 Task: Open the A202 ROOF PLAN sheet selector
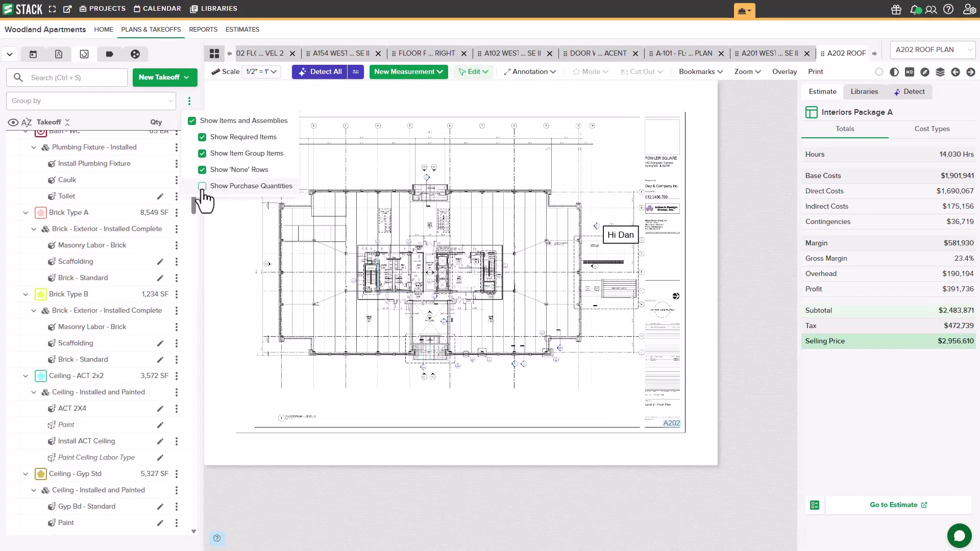[x=933, y=49]
